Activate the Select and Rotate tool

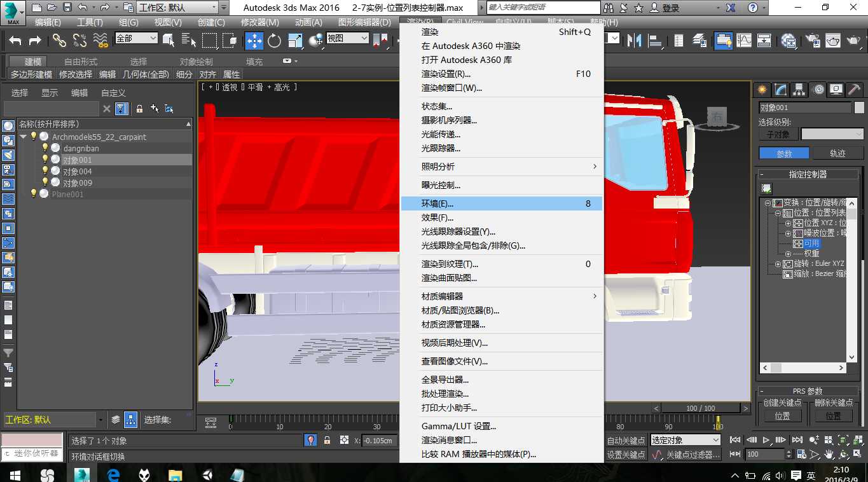(274, 41)
